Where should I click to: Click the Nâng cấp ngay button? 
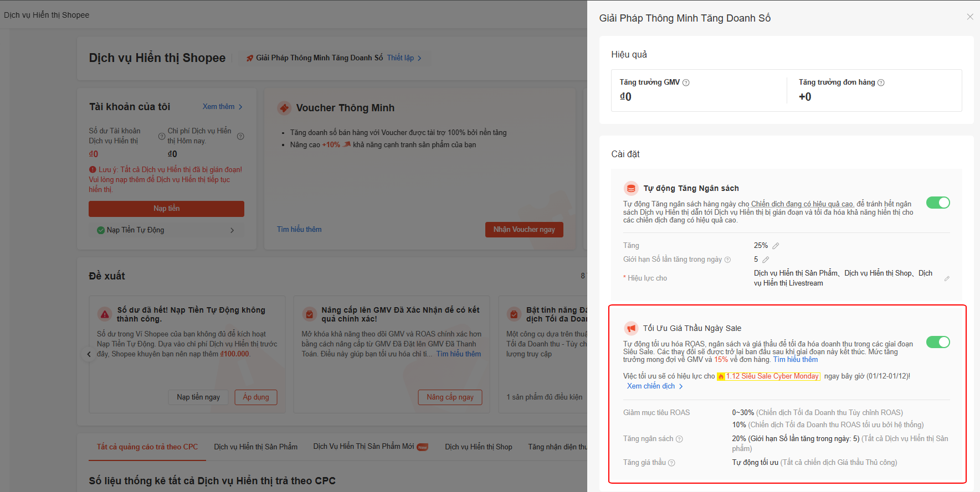tap(450, 397)
